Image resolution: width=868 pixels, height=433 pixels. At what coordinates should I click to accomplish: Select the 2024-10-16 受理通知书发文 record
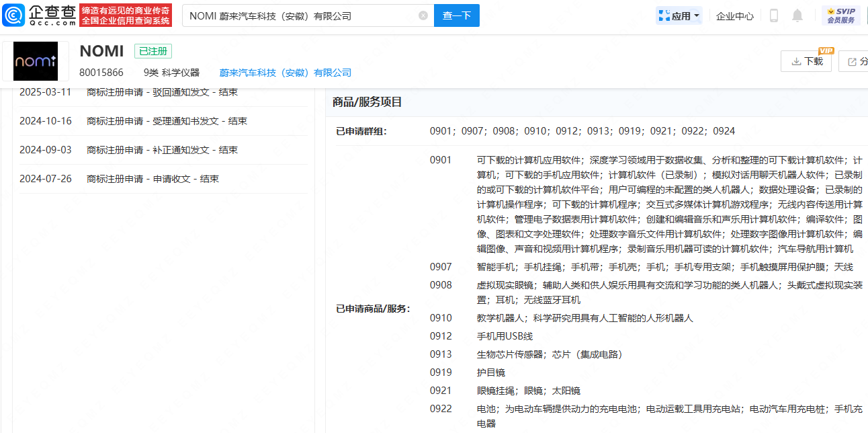click(x=163, y=121)
